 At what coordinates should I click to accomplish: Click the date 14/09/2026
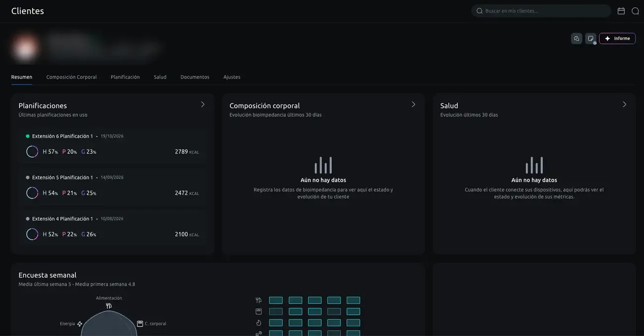coord(112,177)
